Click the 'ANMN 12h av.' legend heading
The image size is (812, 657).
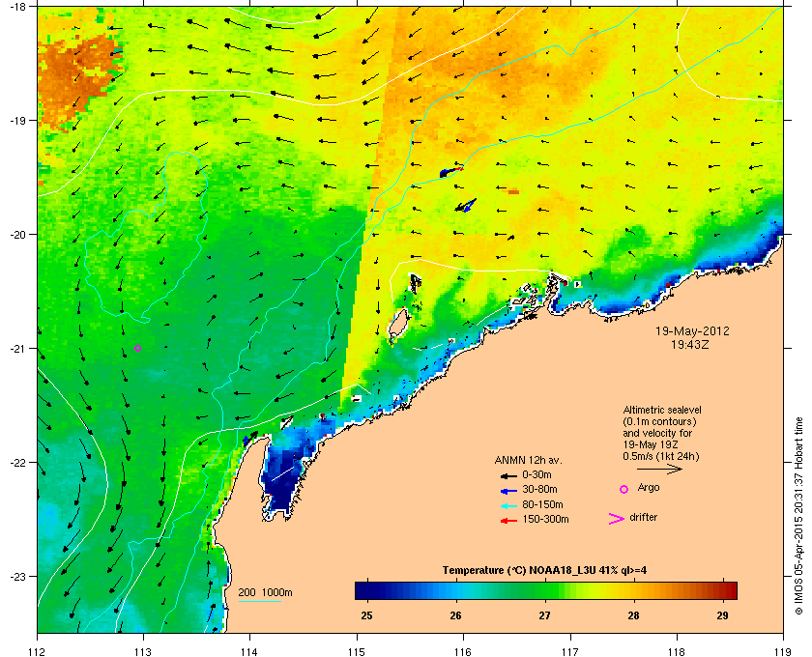click(x=528, y=460)
